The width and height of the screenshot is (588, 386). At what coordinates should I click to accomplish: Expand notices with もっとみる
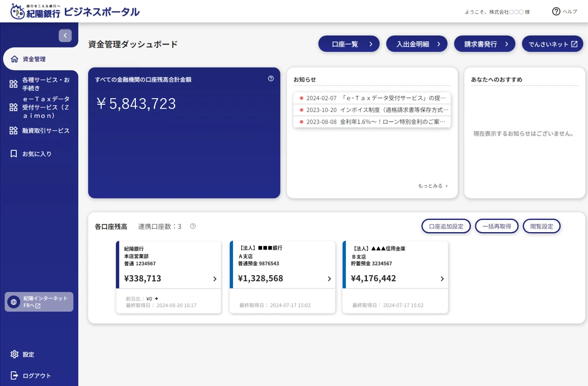(433, 186)
